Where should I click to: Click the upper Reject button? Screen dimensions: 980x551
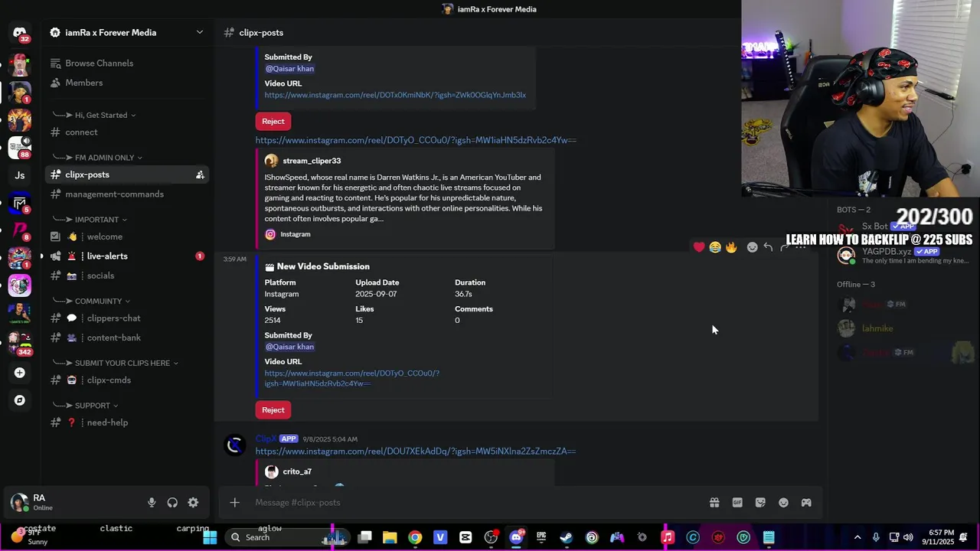[273, 122]
